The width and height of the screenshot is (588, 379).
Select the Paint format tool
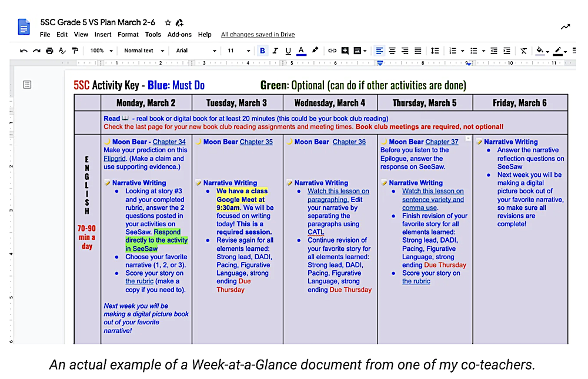click(x=75, y=51)
